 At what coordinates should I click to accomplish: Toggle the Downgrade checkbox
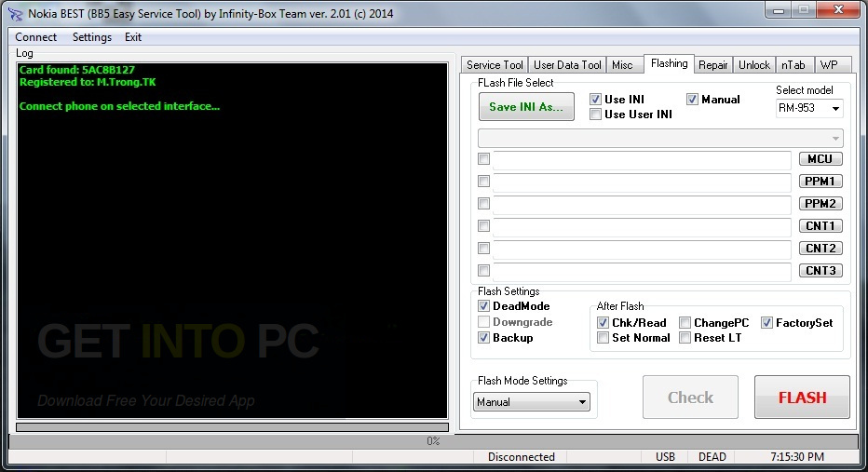coord(483,322)
